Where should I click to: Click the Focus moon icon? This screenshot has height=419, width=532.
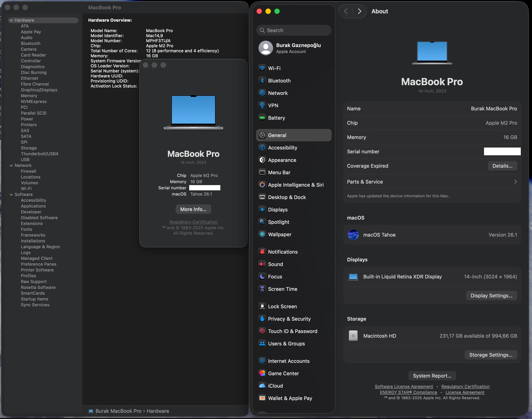pyautogui.click(x=262, y=277)
